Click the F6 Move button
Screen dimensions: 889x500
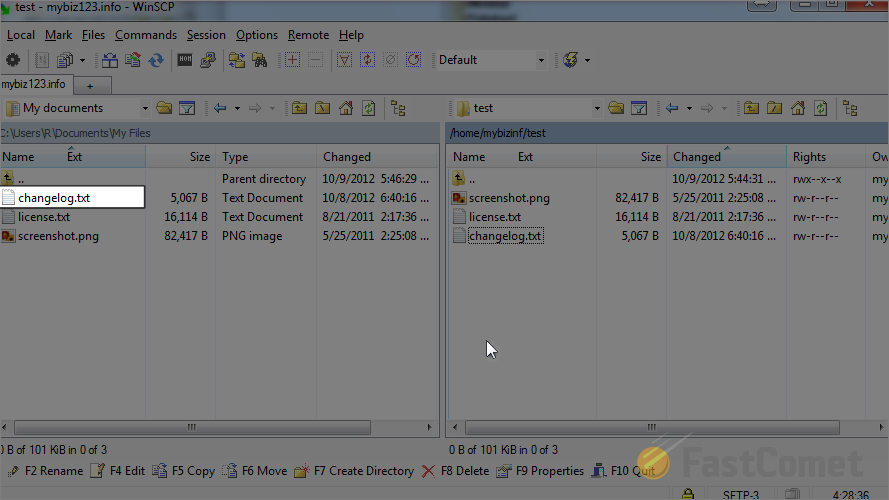(255, 471)
